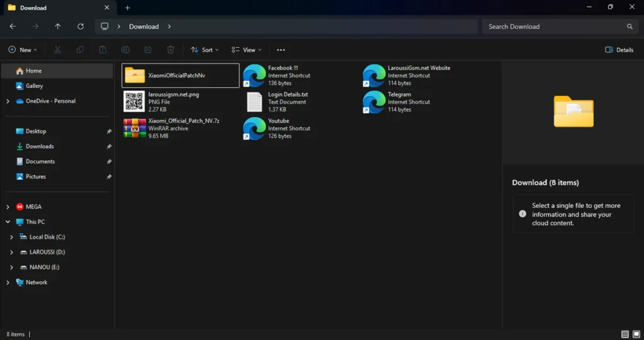Add a new tab with plus button

click(128, 8)
